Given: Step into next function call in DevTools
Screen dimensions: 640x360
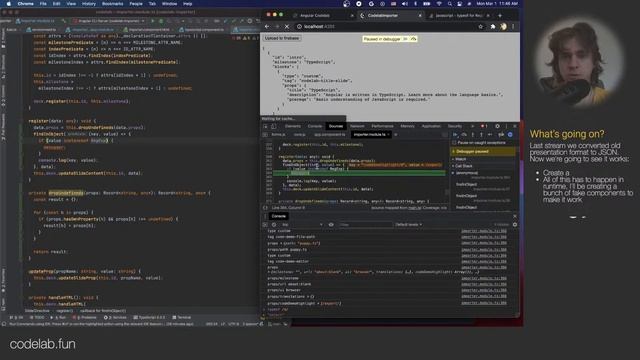Looking at the screenshot, I should click(473, 135).
